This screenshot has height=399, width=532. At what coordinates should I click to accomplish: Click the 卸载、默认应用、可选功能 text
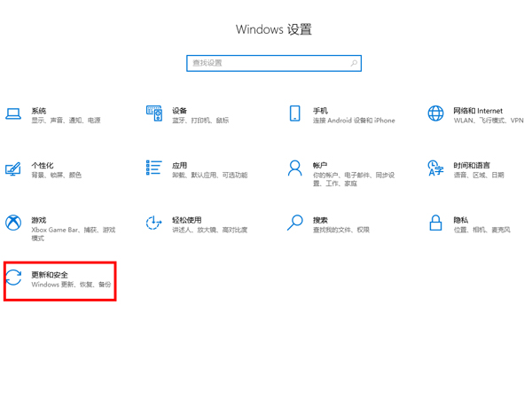point(209,175)
